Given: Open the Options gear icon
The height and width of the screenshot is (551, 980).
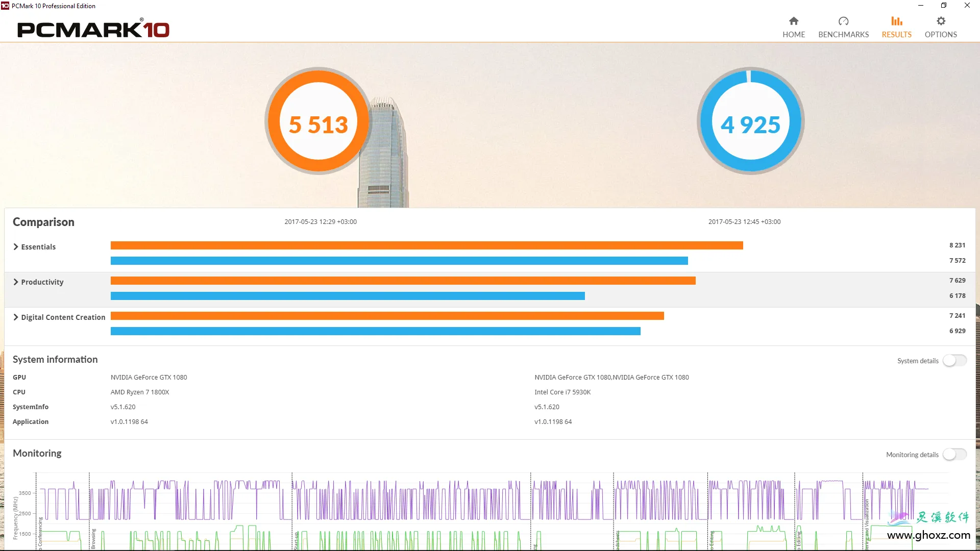Looking at the screenshot, I should (941, 21).
